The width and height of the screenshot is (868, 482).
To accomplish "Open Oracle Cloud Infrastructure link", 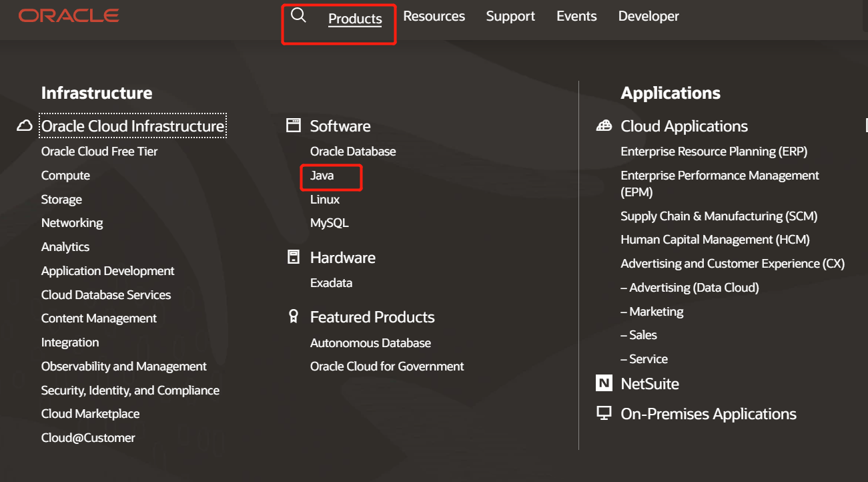I will pos(133,126).
